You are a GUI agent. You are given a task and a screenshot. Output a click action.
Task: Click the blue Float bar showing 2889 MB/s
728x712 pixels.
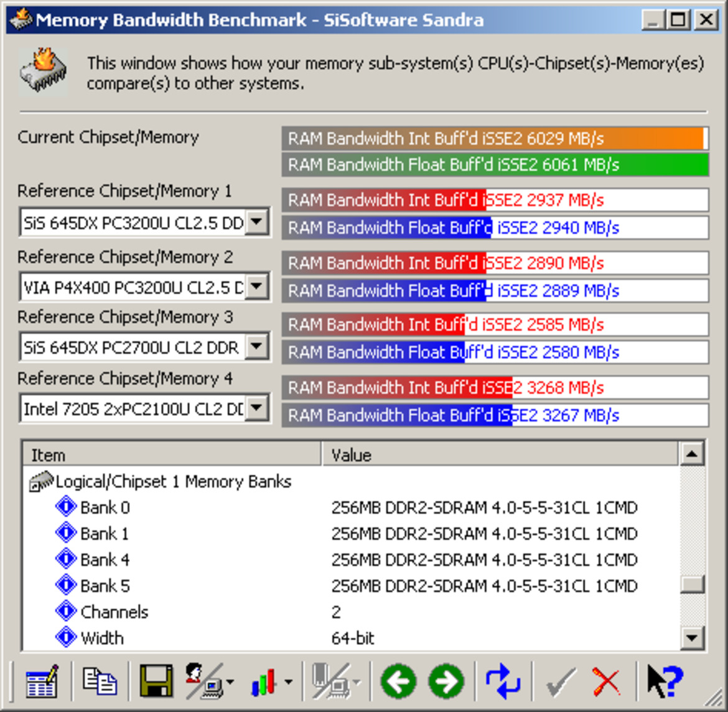point(495,290)
